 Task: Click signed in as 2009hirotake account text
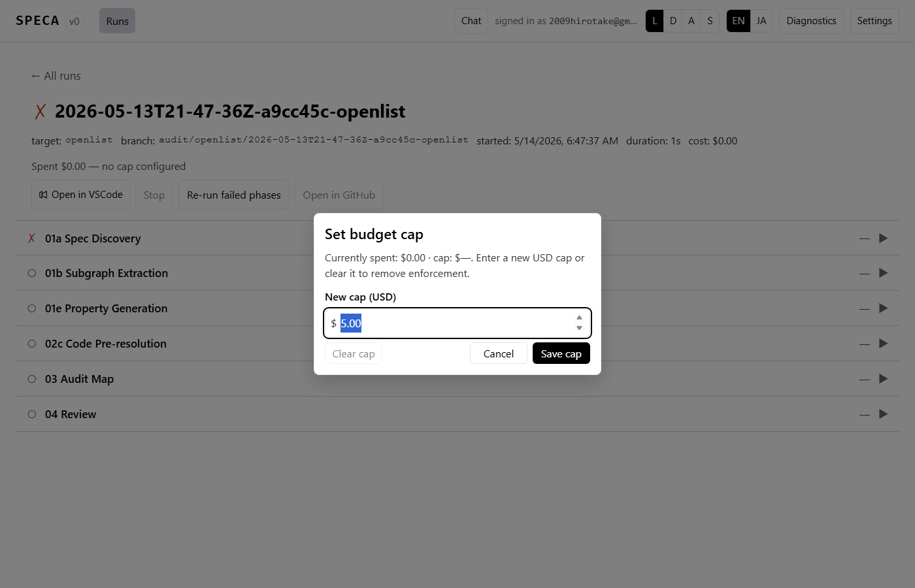(565, 21)
